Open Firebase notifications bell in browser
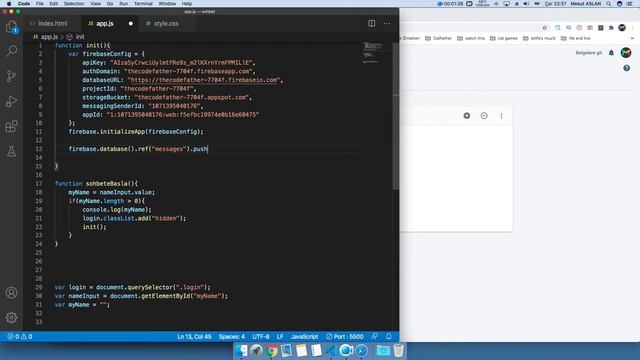Image resolution: width=640 pixels, height=360 pixels. pyautogui.click(x=611, y=53)
